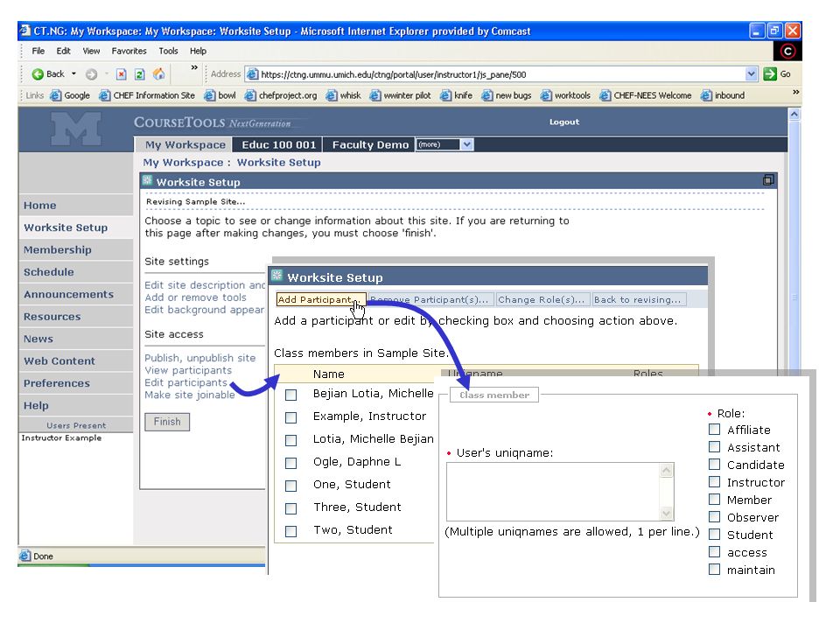Check the Candidate role checkbox
The height and width of the screenshot is (630, 840).
coord(714,464)
